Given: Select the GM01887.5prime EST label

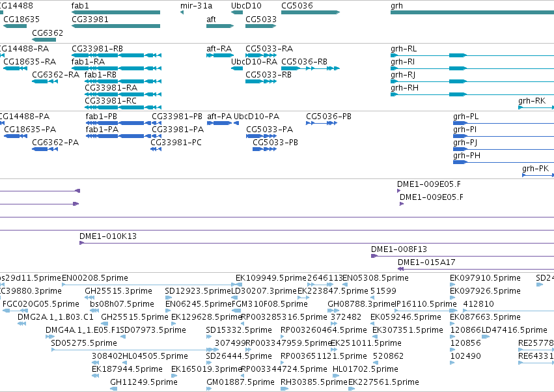Looking at the screenshot, I should [240, 382].
